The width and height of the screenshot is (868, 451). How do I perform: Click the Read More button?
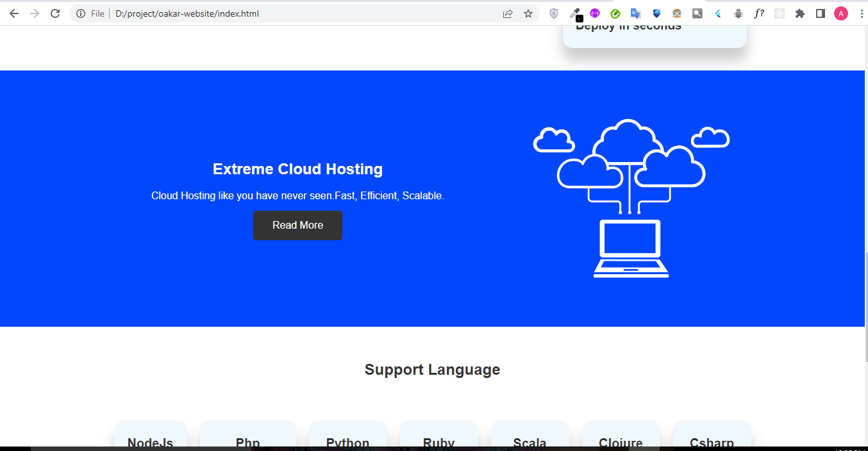pyautogui.click(x=297, y=225)
